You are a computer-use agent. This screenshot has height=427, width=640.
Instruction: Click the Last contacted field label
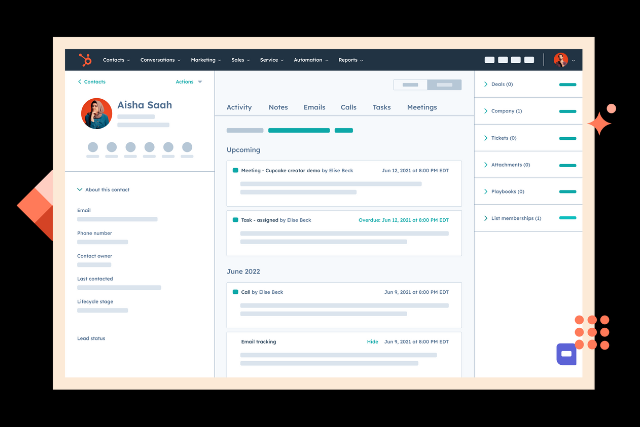(95, 279)
